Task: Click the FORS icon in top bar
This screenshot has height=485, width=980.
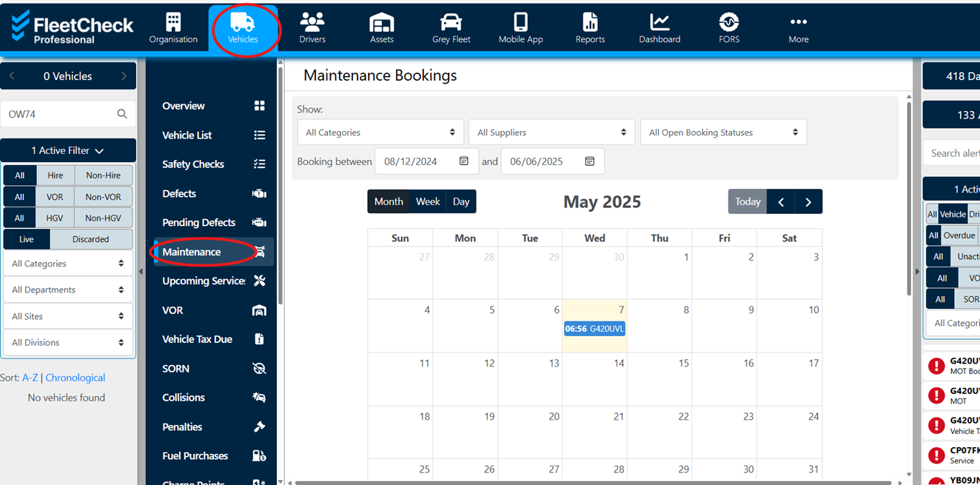Action: click(x=728, y=22)
